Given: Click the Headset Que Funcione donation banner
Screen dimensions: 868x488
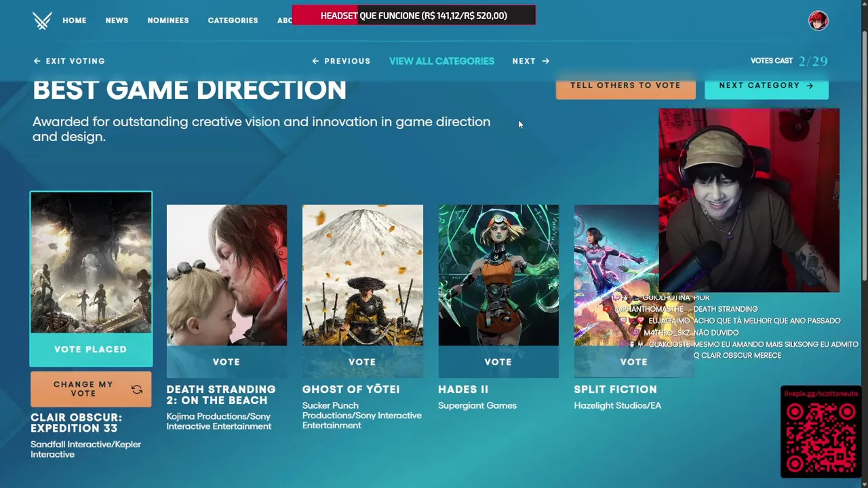Looking at the screenshot, I should (414, 15).
